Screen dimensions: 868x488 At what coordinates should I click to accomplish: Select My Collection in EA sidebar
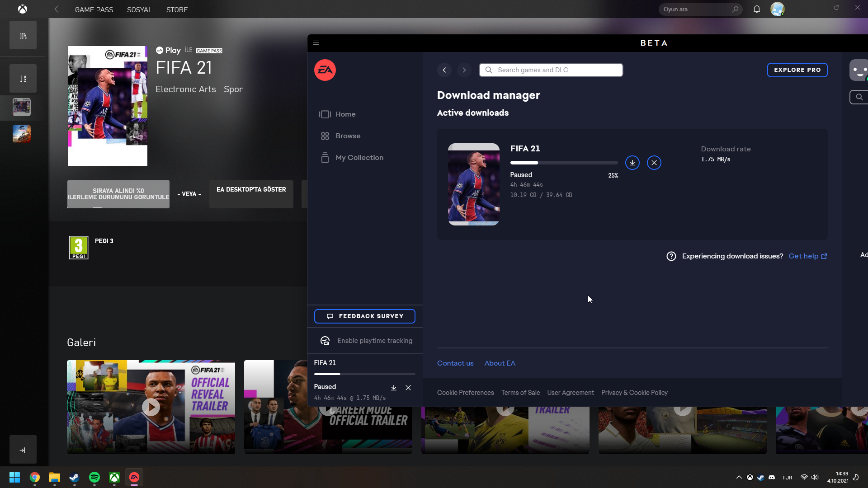click(359, 158)
